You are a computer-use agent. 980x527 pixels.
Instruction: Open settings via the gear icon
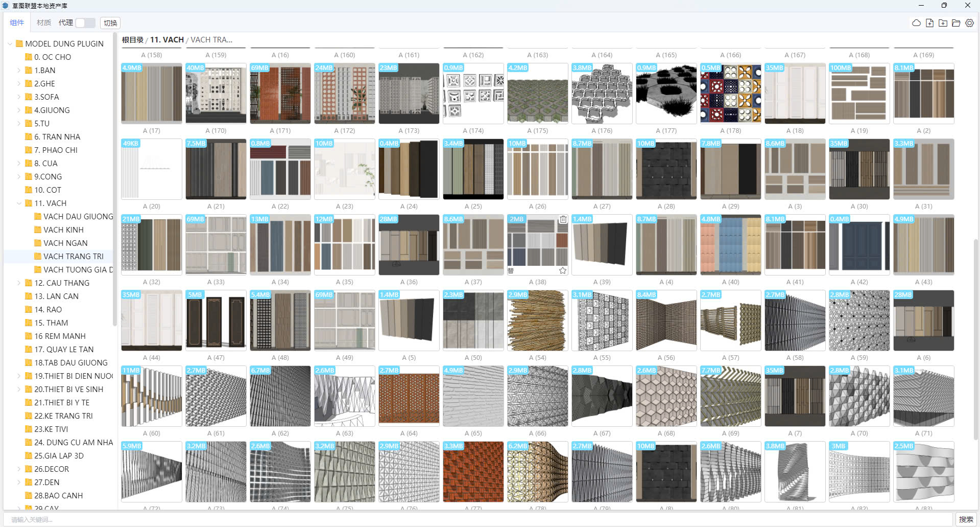point(969,23)
